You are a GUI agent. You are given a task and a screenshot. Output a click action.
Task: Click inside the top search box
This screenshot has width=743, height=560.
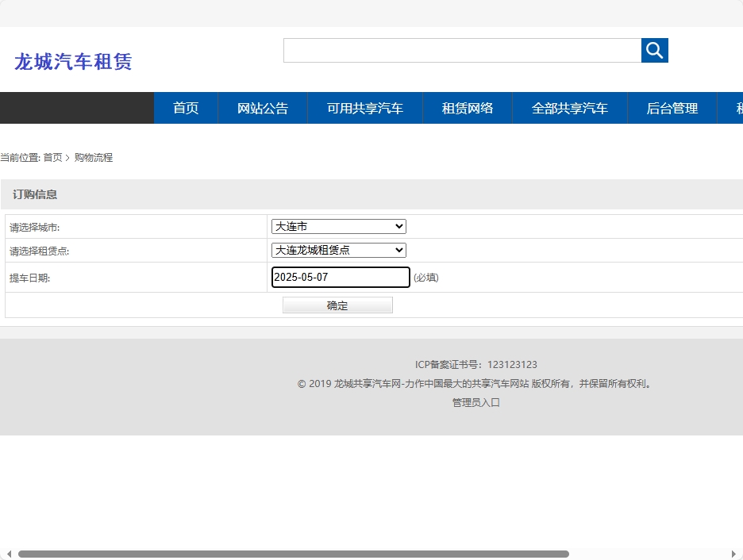point(460,50)
